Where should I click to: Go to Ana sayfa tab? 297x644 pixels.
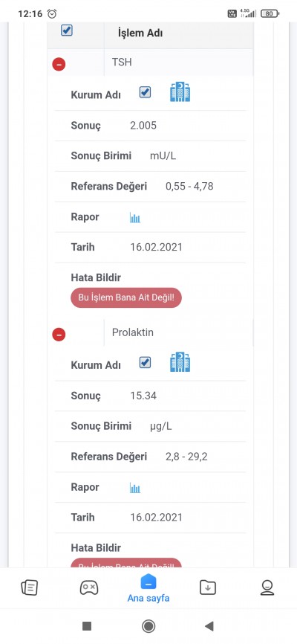[148, 587]
